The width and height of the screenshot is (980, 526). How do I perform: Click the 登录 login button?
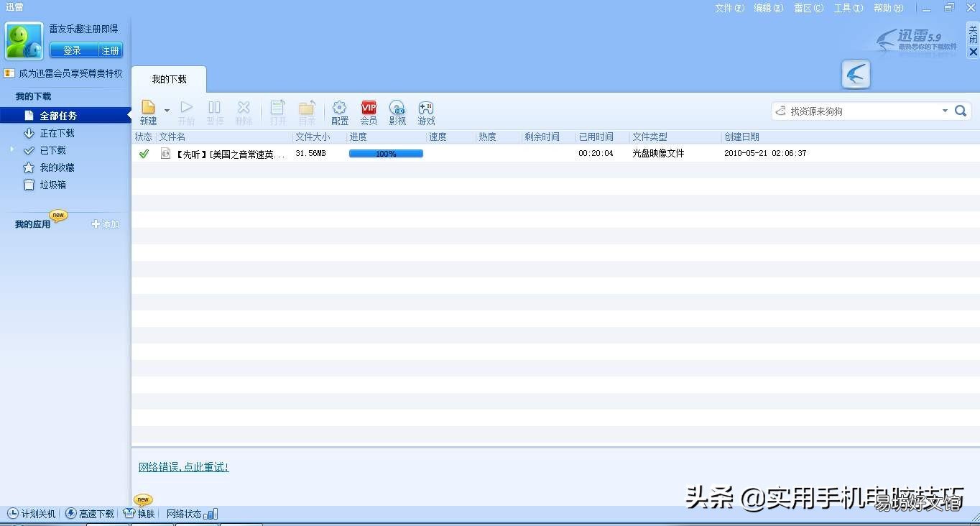pos(73,50)
